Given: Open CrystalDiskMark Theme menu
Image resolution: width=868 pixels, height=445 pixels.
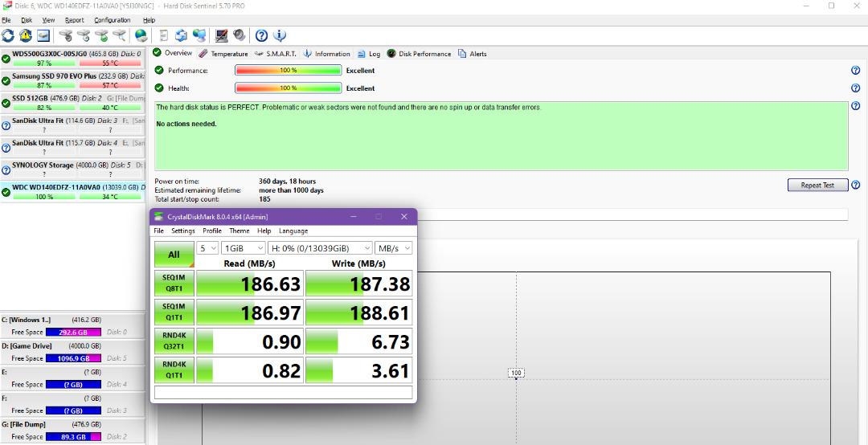Looking at the screenshot, I should [240, 231].
